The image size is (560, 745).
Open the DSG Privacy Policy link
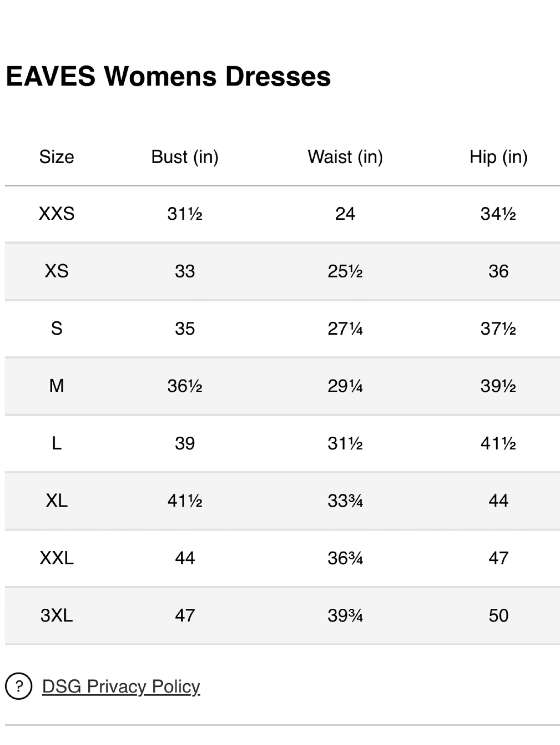point(121,687)
